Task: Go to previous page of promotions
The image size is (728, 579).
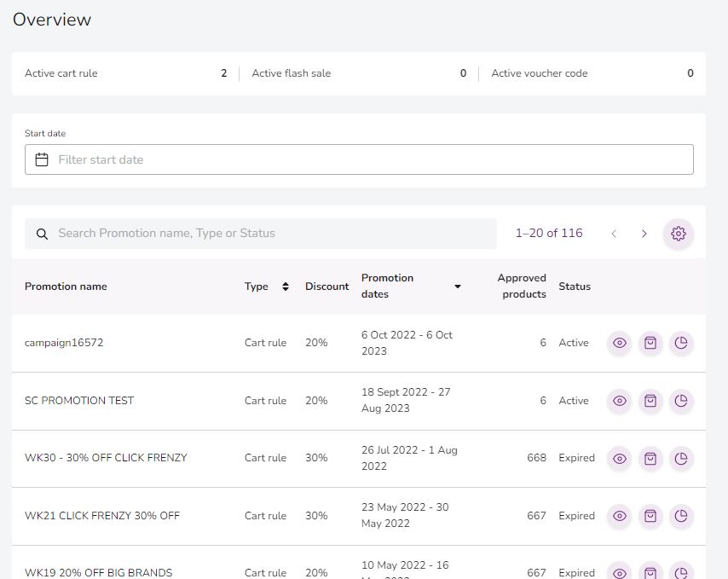Action: [x=614, y=234]
